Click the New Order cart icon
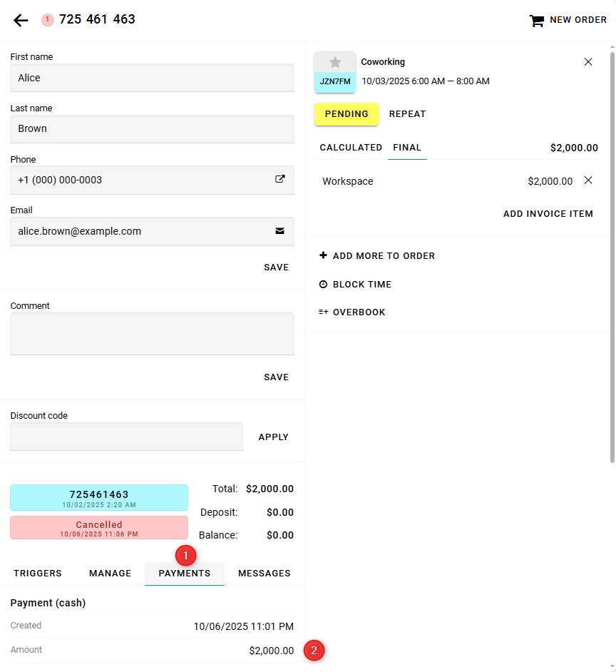The width and height of the screenshot is (616, 672). 536,21
